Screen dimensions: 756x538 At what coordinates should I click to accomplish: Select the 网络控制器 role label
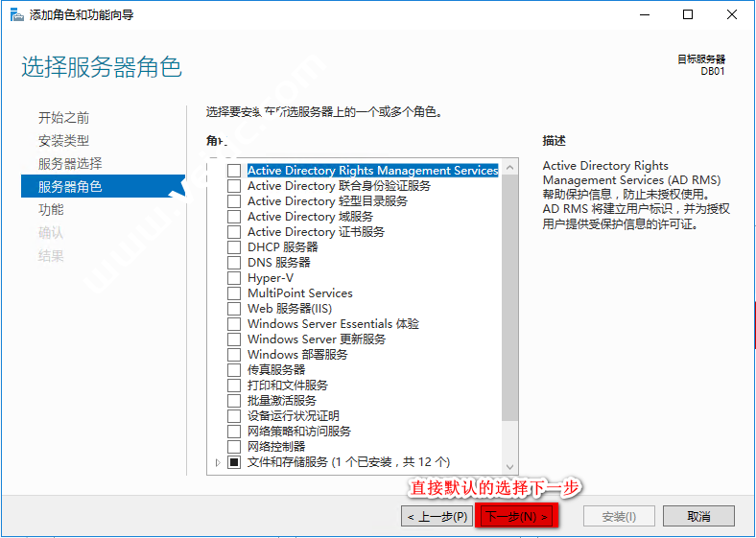[276, 447]
